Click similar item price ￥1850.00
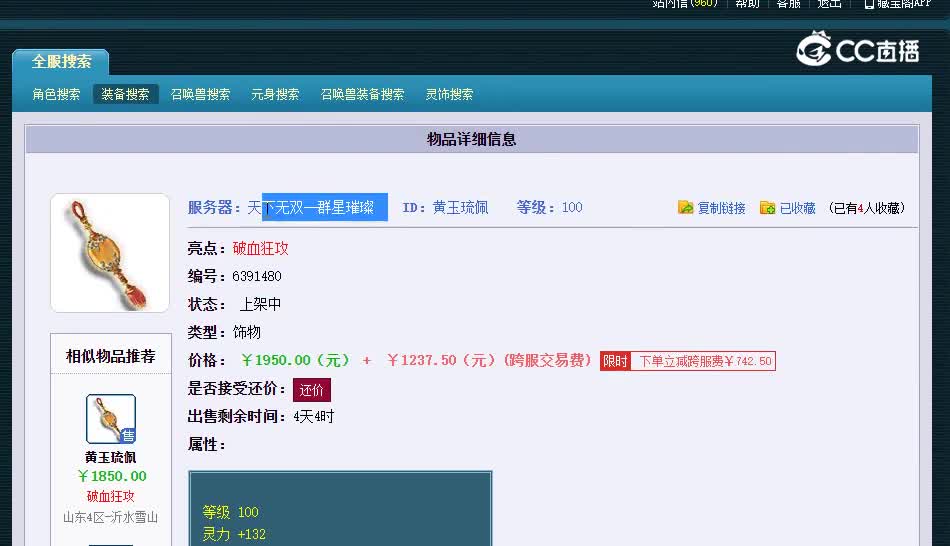The height and width of the screenshot is (546, 950). [x=112, y=476]
